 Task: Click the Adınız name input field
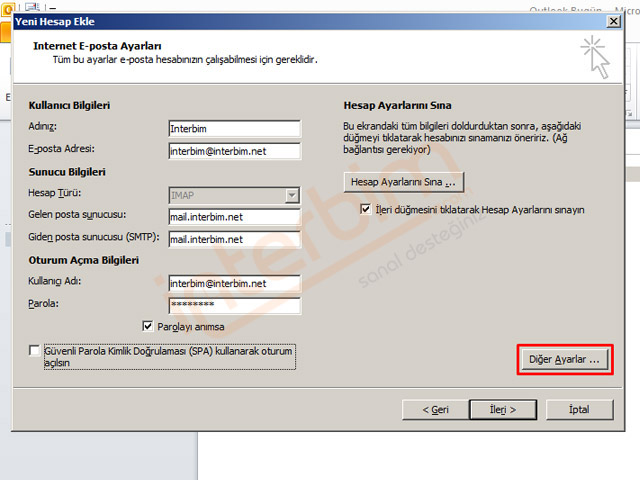tap(234, 129)
